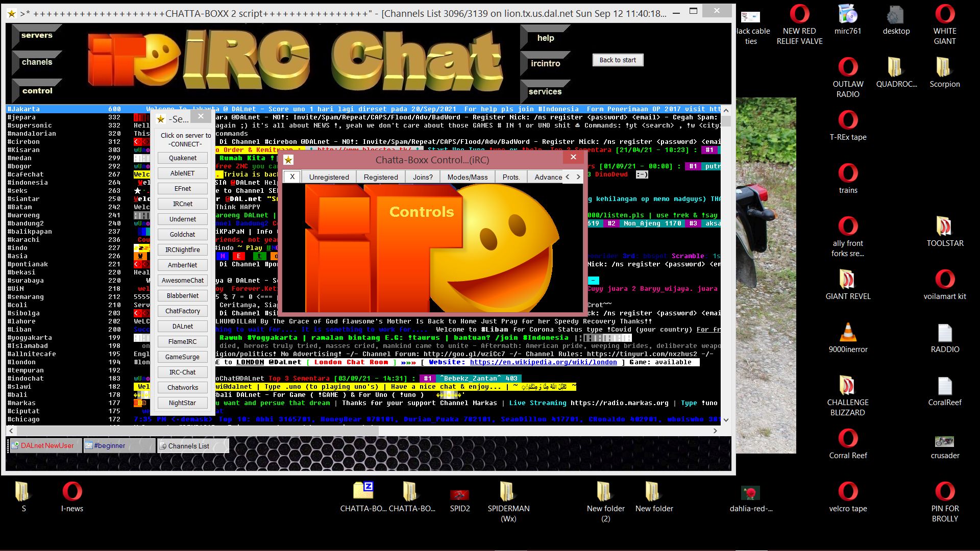Viewport: 980px width, 551px height.
Task: Open the ally front forks shortcut
Action: click(848, 238)
